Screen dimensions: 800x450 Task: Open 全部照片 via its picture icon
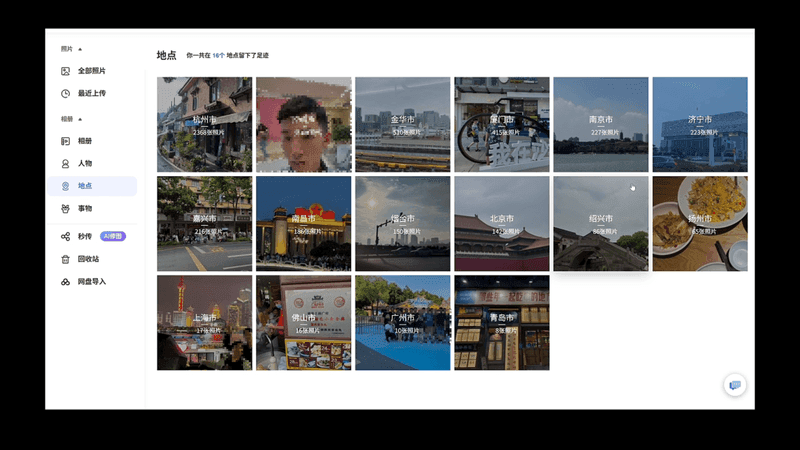coord(66,71)
